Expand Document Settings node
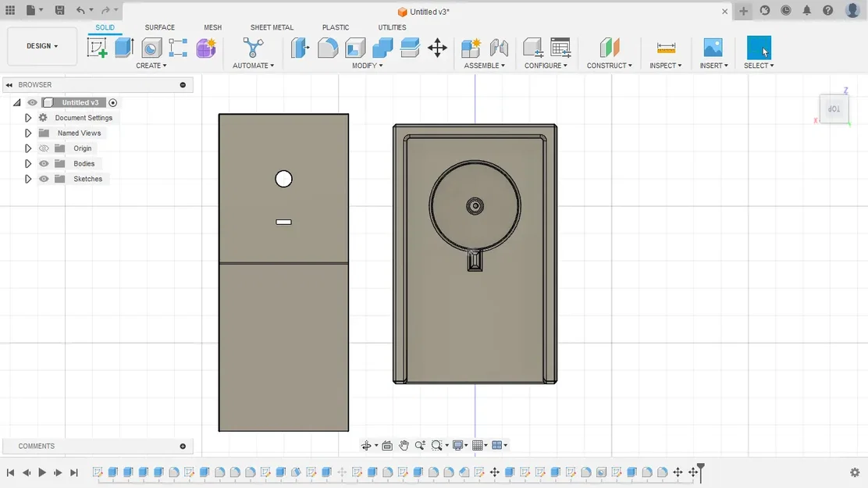The image size is (868, 488). pos(27,118)
